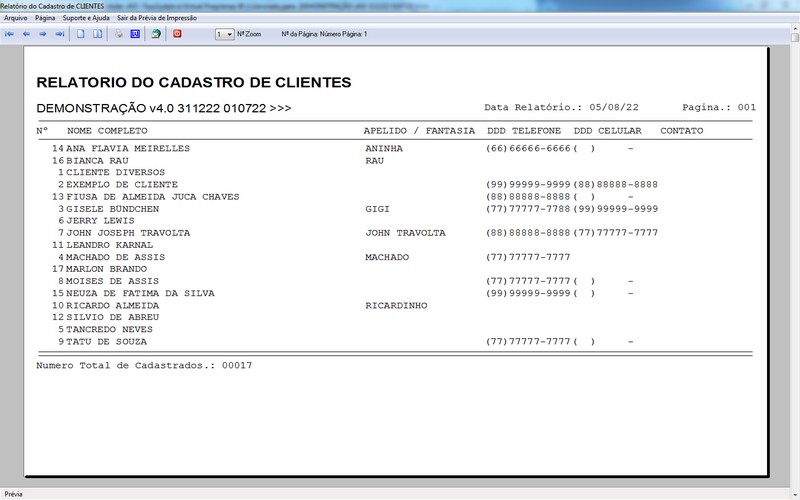This screenshot has width=800, height=500.
Task: Select the GISELE BÜNDCHEN row name
Action: [113, 209]
